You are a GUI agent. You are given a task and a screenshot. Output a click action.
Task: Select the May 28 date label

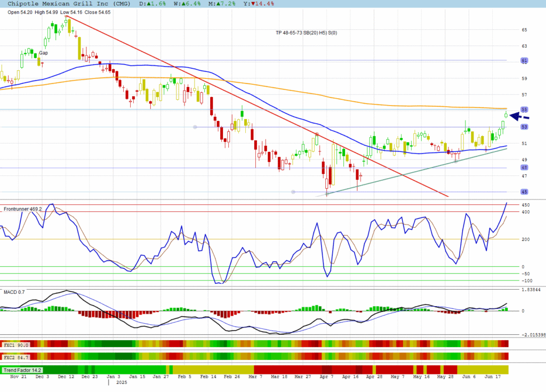(445, 377)
